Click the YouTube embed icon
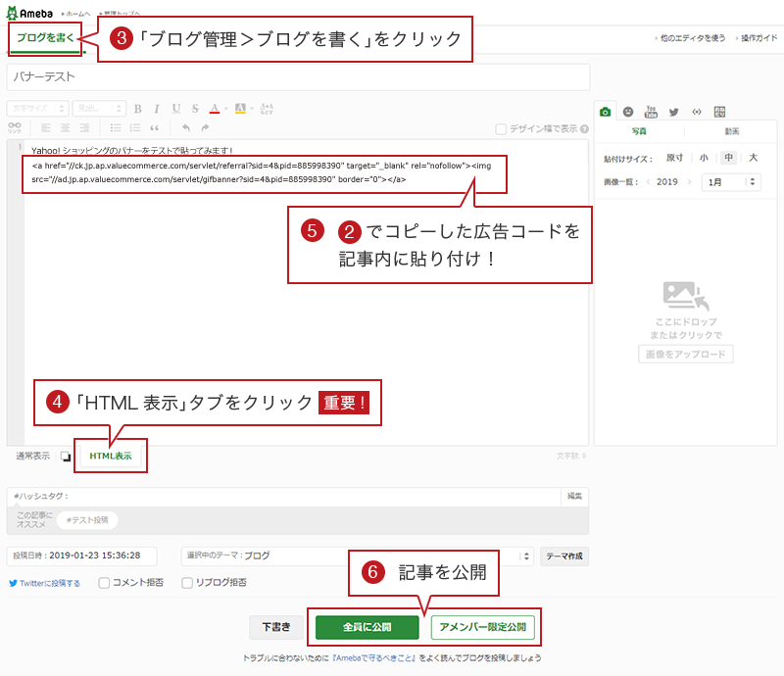Image resolution: width=784 pixels, height=676 pixels. [x=651, y=111]
